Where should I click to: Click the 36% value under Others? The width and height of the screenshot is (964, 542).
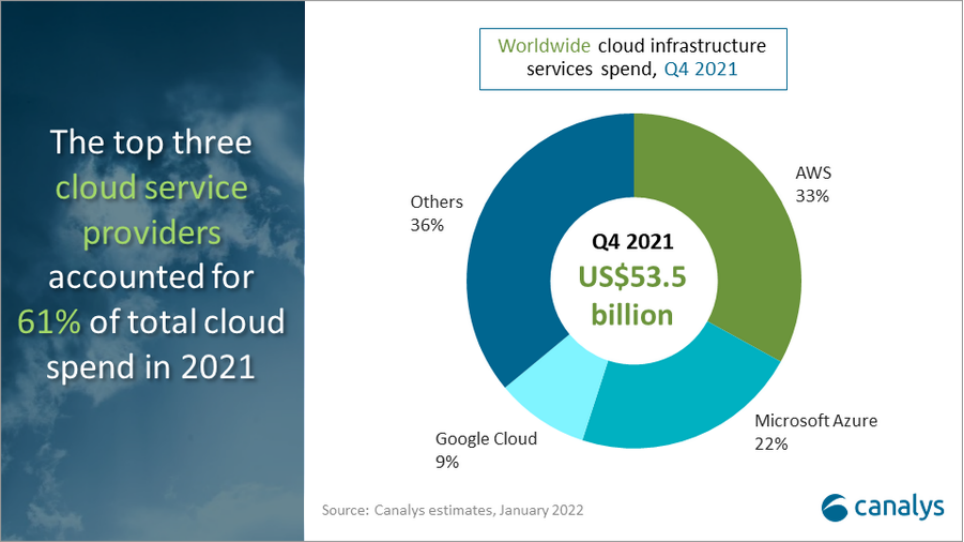[x=427, y=225]
